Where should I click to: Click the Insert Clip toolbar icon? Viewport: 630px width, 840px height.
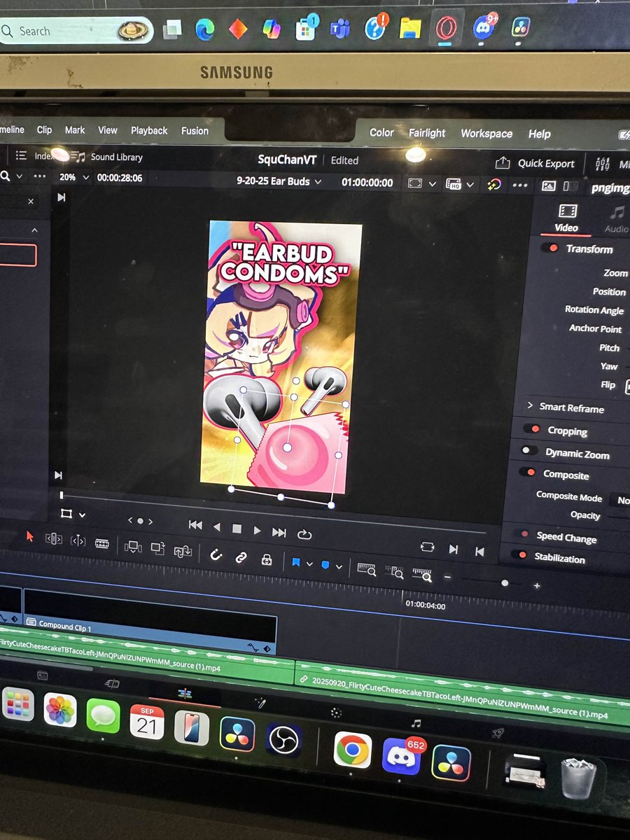(x=133, y=547)
